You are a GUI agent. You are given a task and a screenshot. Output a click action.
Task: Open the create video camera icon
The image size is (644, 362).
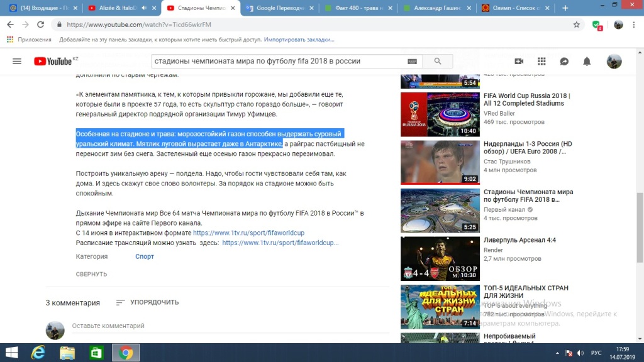coord(519,61)
